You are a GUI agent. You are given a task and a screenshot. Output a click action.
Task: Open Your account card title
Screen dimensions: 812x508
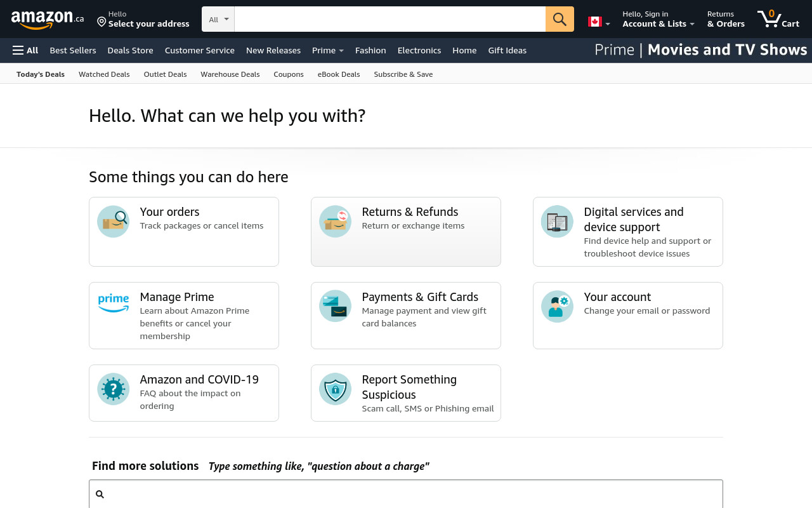pos(617,297)
